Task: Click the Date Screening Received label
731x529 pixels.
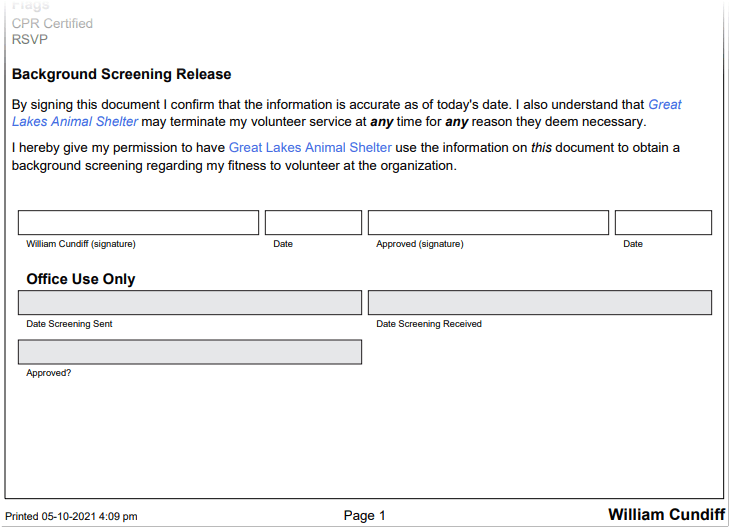Action: tap(429, 324)
